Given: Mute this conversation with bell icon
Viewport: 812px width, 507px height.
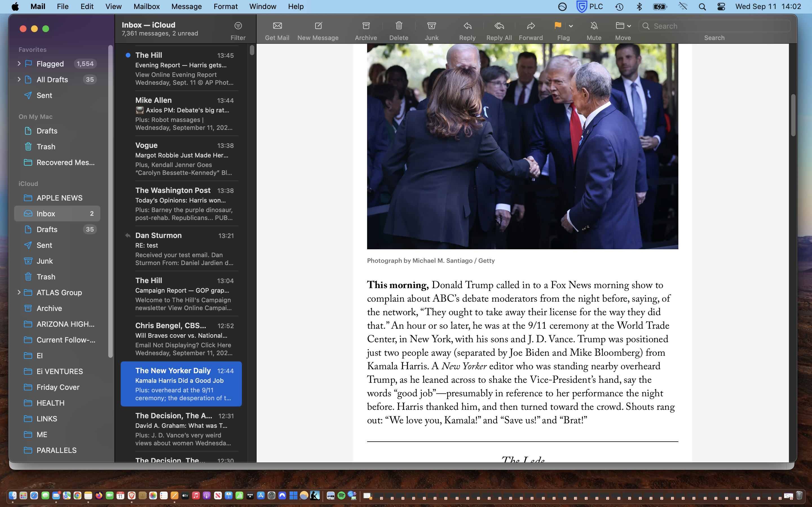Looking at the screenshot, I should coord(594,26).
